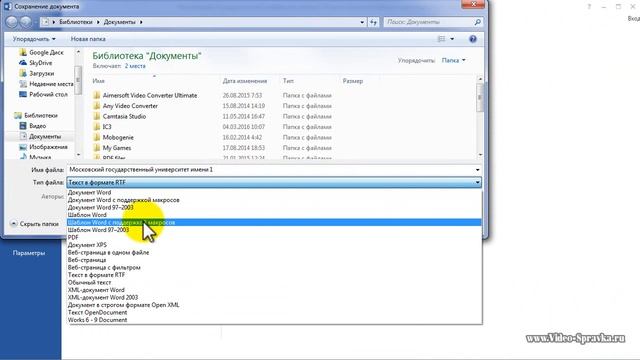Select Рабочий стол in navigation pane
The image size is (640, 360).
pyautogui.click(x=43, y=94)
